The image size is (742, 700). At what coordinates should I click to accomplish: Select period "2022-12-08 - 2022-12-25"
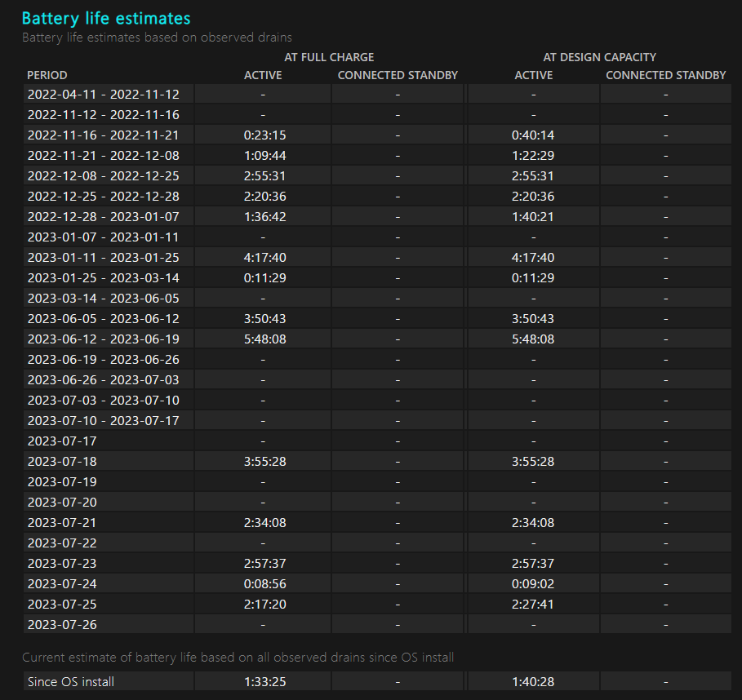103,175
